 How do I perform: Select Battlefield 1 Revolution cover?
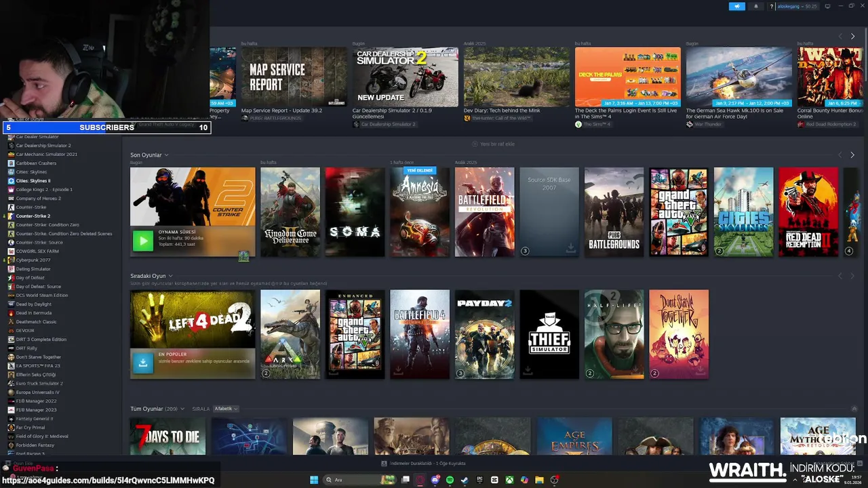(x=484, y=212)
